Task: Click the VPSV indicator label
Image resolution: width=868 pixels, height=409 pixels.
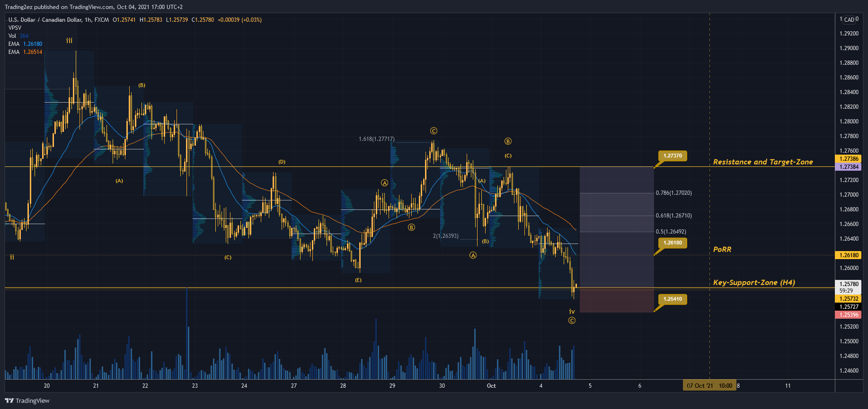Action: tap(15, 28)
